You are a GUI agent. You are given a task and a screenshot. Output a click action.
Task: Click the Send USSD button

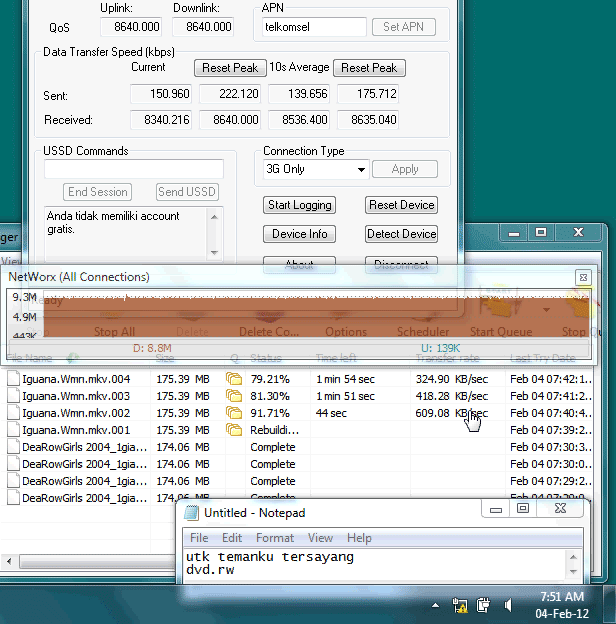pos(187,192)
